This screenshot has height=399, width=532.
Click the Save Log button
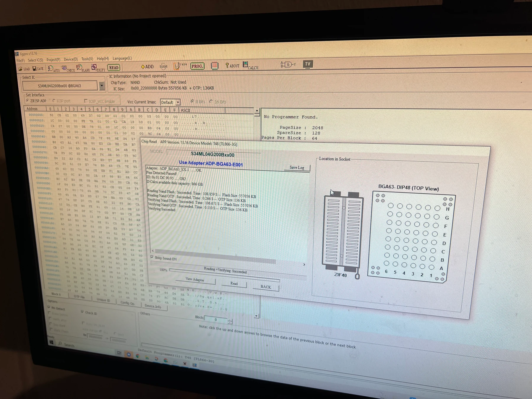297,168
